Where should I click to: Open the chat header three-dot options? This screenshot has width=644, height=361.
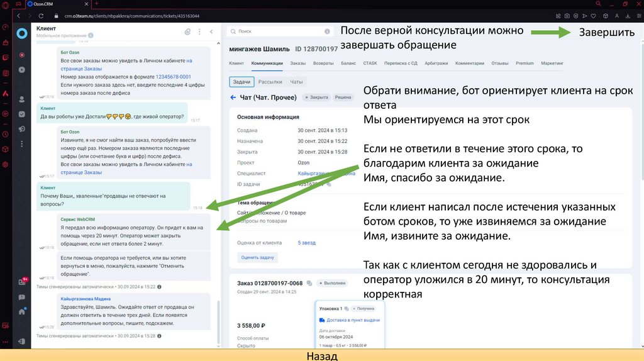pyautogui.click(x=199, y=31)
